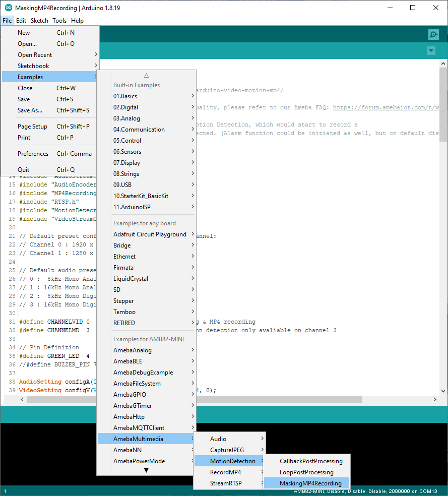Open the RecordMP4 examples
The image size is (448, 496).
(x=229, y=472)
